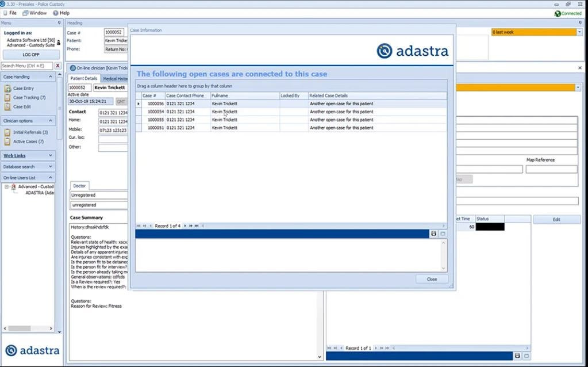The image size is (588, 367).
Task: Click the Search Menu input field
Action: click(27, 66)
